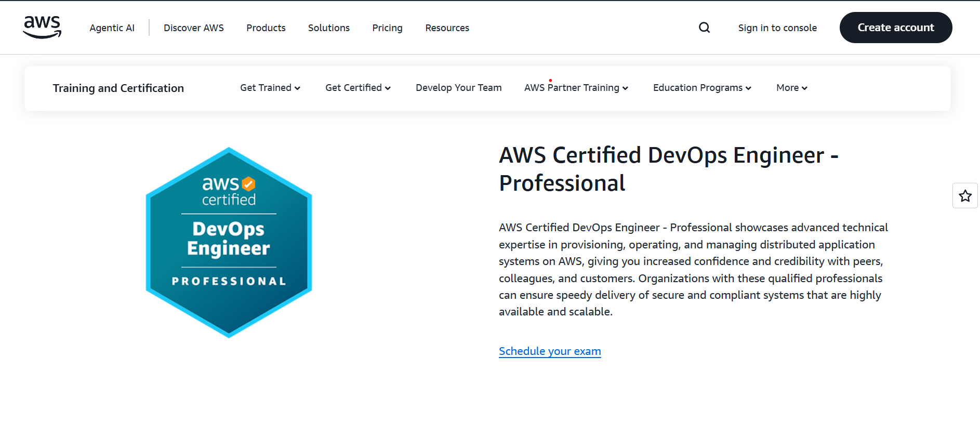Click the AWS logo in header

point(42,27)
